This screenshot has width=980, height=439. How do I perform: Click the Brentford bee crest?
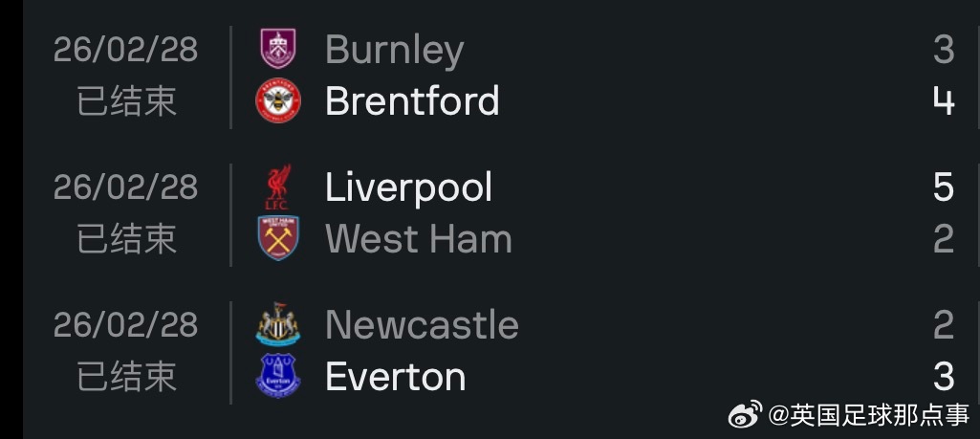278,100
